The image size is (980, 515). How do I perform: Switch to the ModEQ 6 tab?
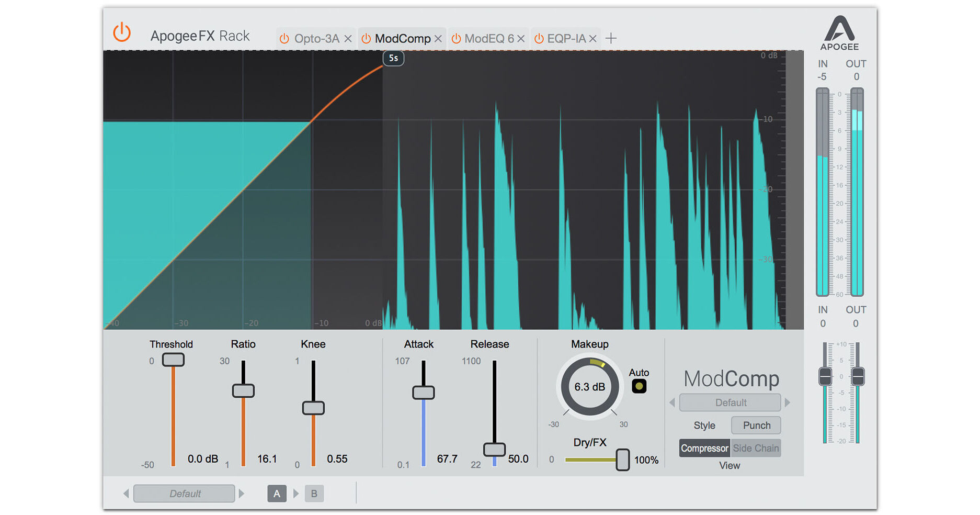click(x=489, y=38)
